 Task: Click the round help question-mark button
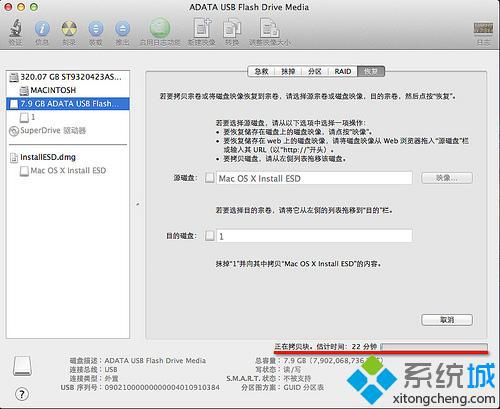point(22,394)
